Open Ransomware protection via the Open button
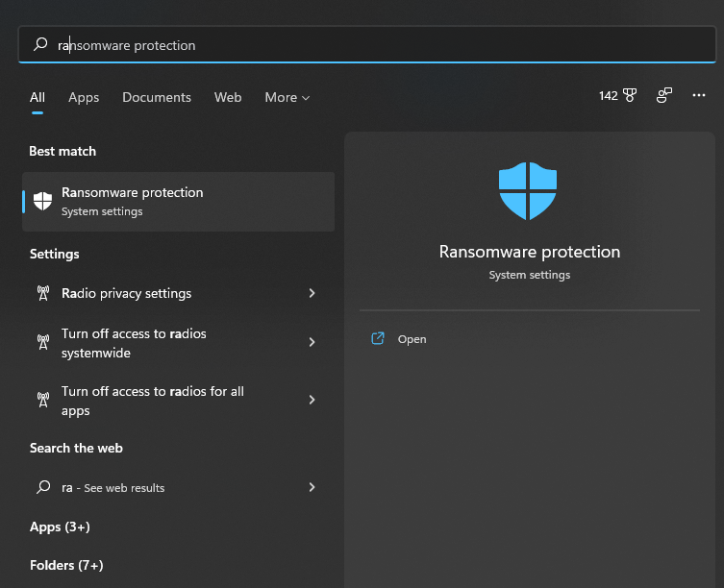The width and height of the screenshot is (724, 588). click(412, 339)
